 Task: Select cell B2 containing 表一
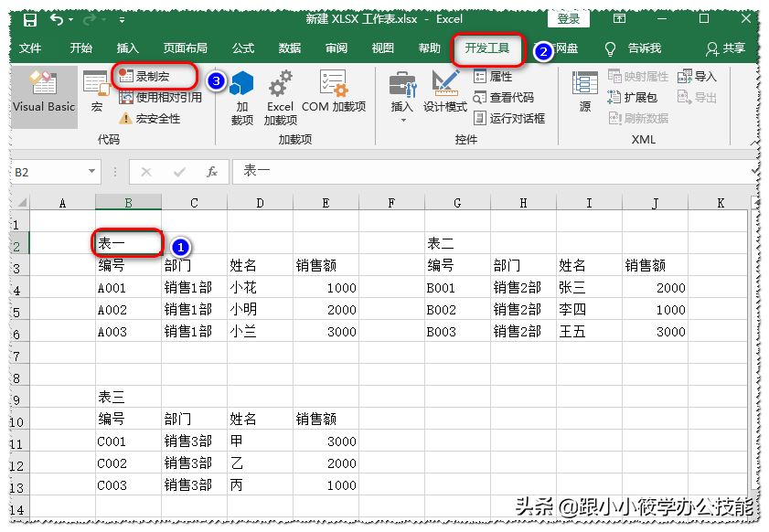click(x=128, y=243)
